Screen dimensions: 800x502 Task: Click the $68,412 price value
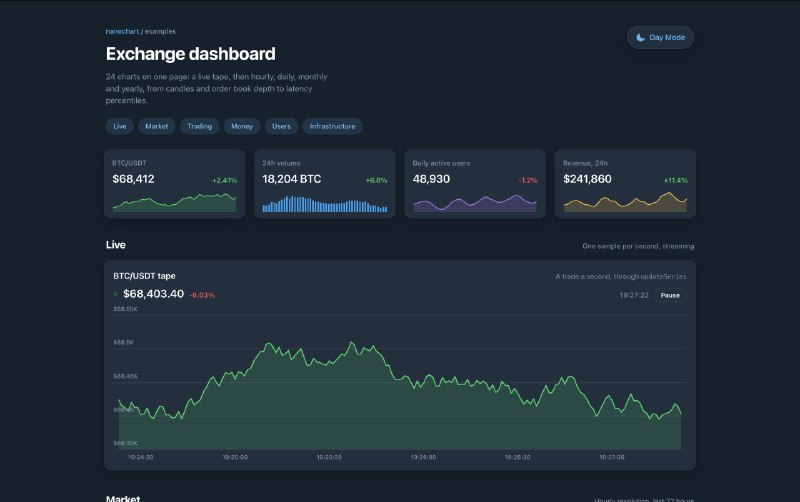coord(133,179)
